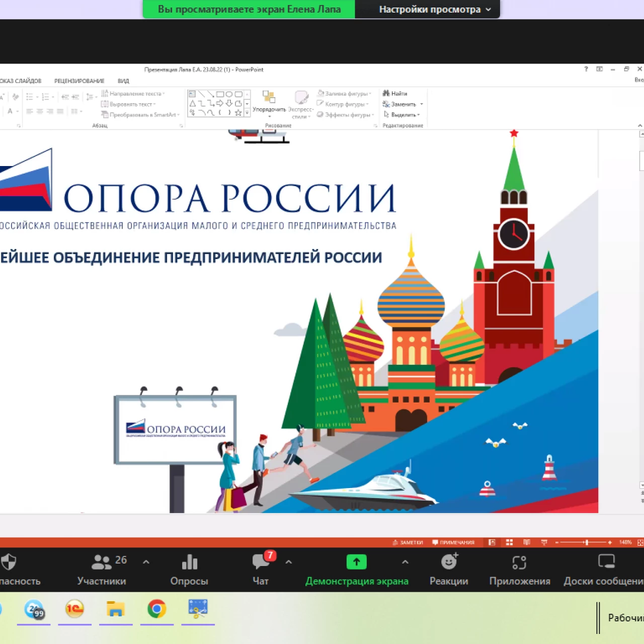Screen dimensions: 644x644
Task: Click the Выделить select cursor command
Action: (x=401, y=115)
